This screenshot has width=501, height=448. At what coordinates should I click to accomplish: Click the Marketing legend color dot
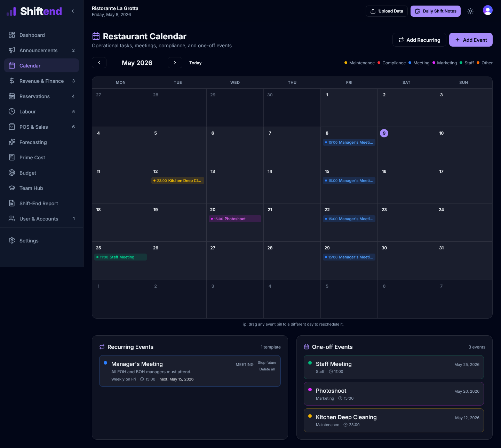(434, 63)
